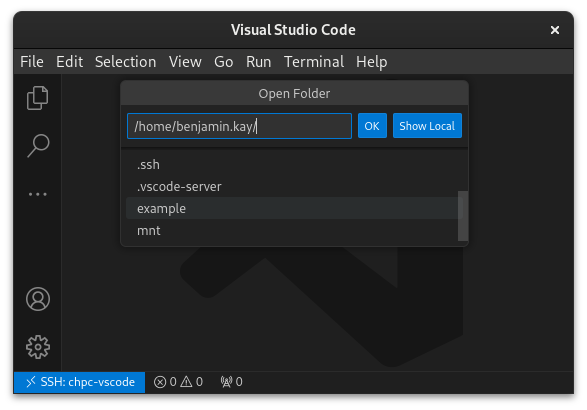This screenshot has height=410, width=587.
Task: Click the folder list scrollbar
Action: (x=463, y=216)
